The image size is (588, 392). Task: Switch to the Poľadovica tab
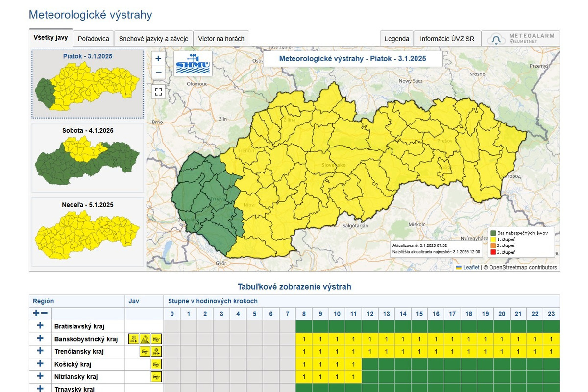click(94, 39)
